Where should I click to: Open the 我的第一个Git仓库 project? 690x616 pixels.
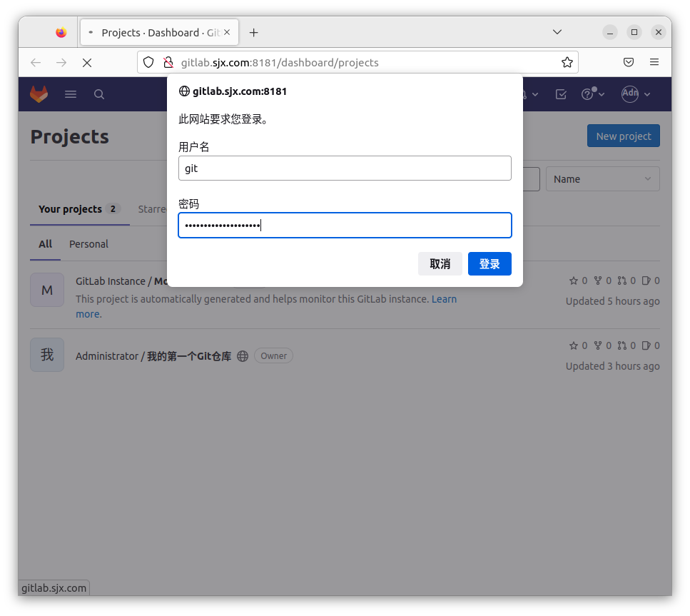[x=189, y=356]
